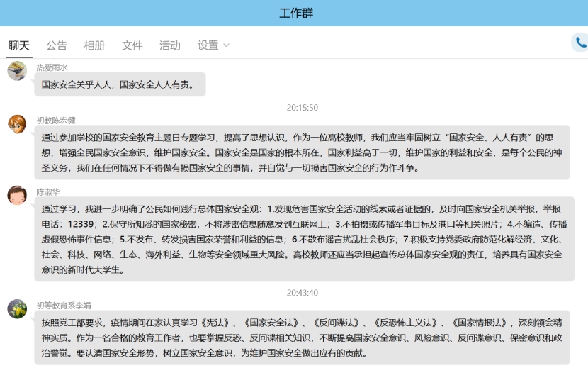The image size is (588, 368).
Task: Select the sender name 初教陈宏健
Action: tap(56, 120)
